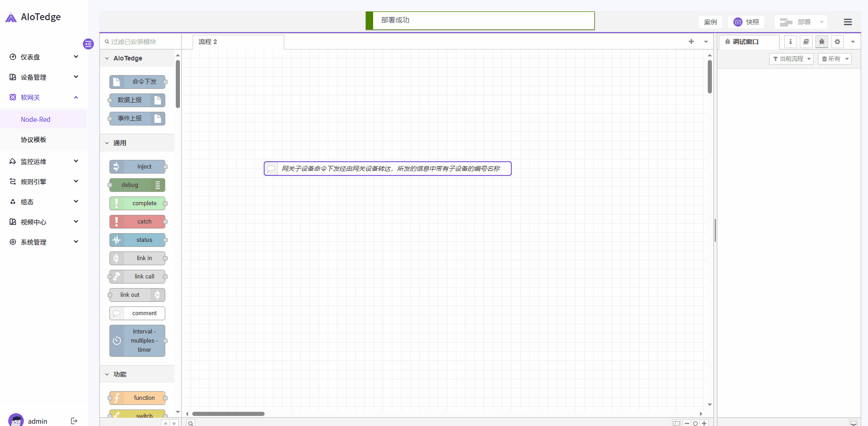Open the configuration gear sidebar icon
This screenshot has height=426, width=868.
coord(837,42)
